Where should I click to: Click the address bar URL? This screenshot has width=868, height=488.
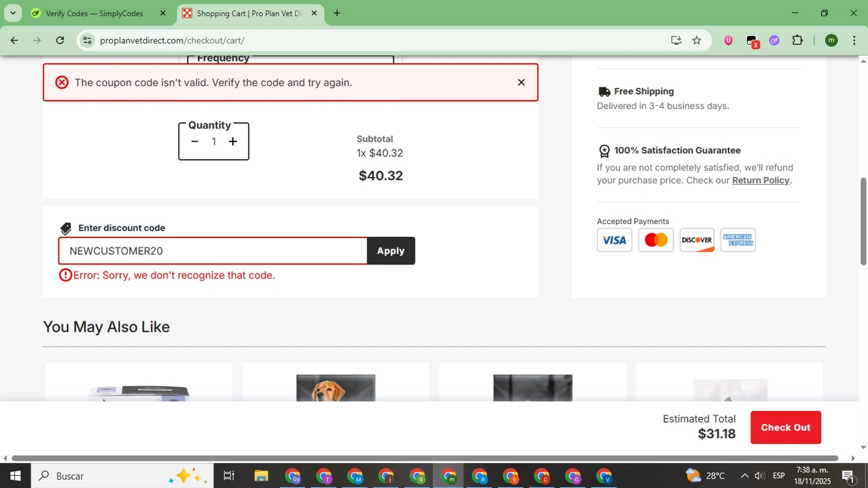pyautogui.click(x=172, y=41)
